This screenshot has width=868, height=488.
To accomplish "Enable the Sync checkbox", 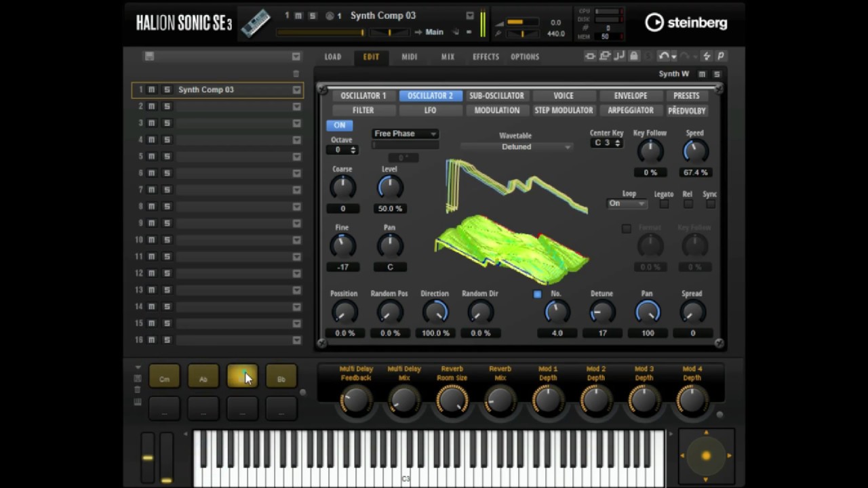I will 710,204.
